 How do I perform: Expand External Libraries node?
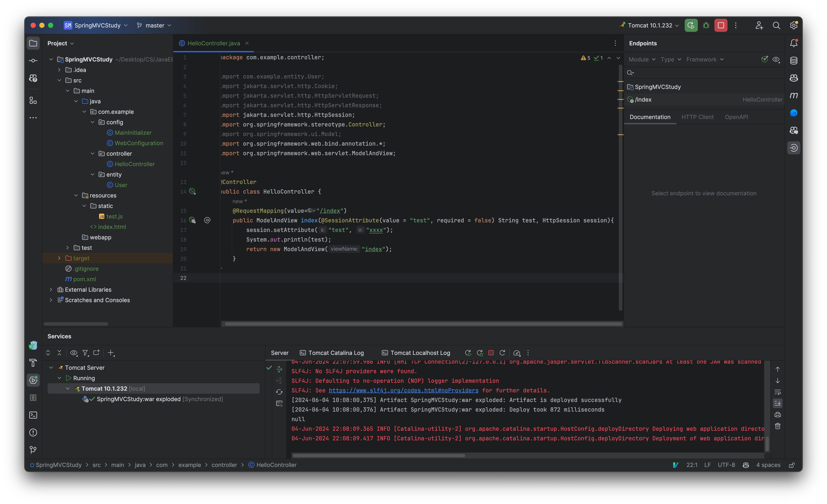point(51,290)
